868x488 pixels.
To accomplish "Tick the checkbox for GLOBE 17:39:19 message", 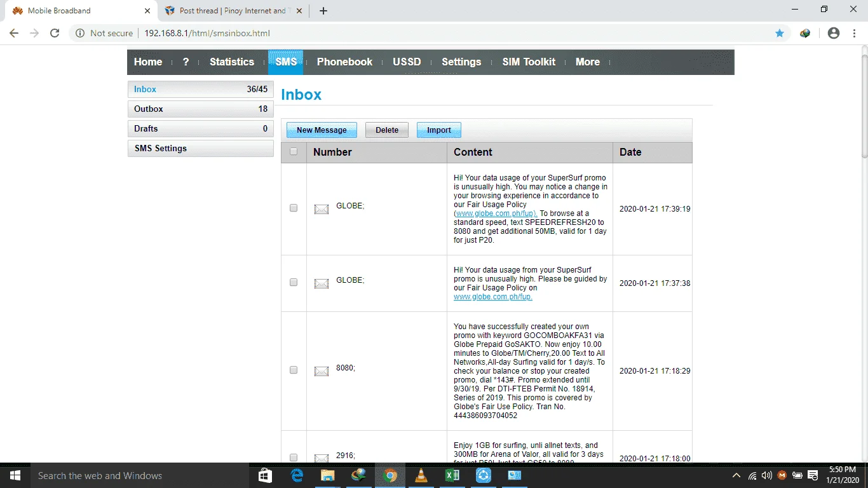I will point(294,208).
